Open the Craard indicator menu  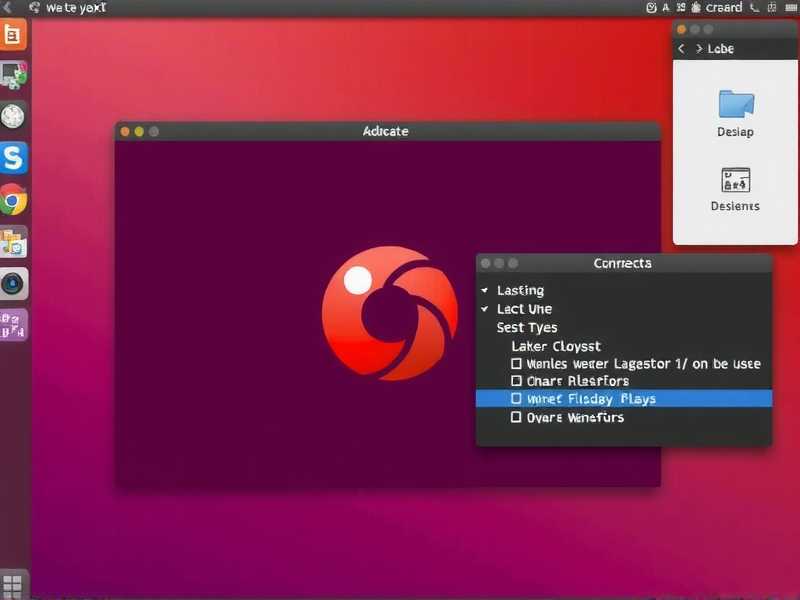(x=722, y=7)
